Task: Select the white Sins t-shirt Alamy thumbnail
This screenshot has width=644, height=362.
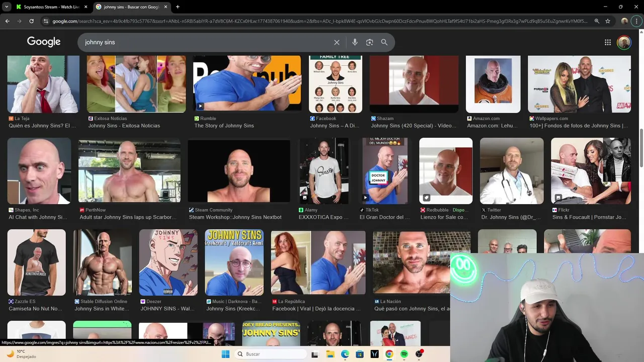Action: (x=324, y=171)
